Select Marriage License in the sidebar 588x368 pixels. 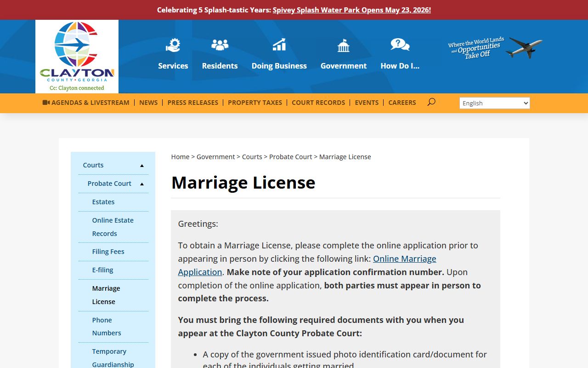point(106,295)
